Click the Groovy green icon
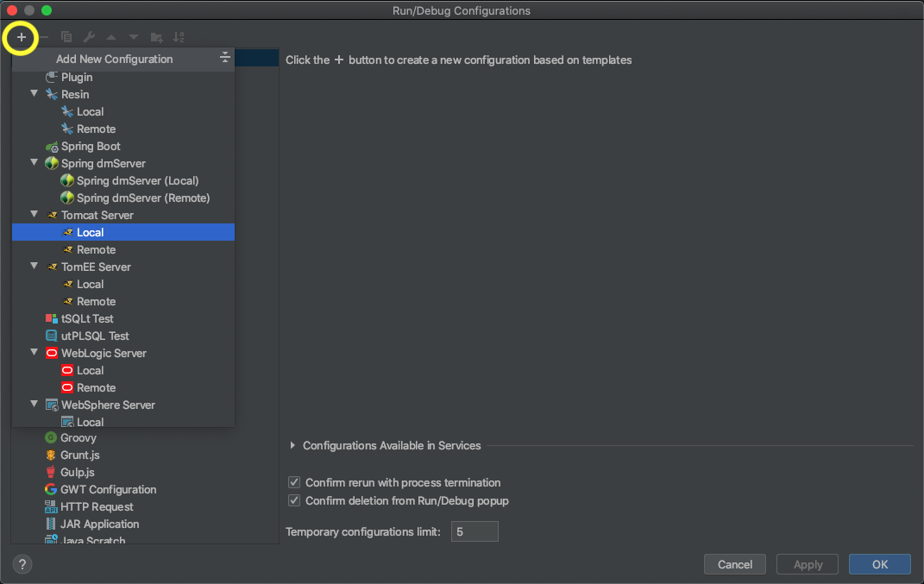The width and height of the screenshot is (924, 584). pos(51,437)
